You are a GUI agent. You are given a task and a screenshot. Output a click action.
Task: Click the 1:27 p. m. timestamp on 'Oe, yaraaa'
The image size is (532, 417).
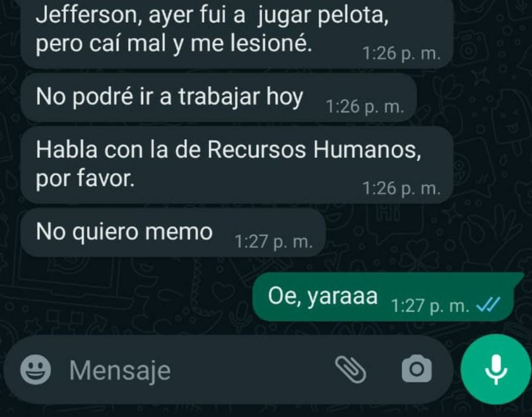click(x=430, y=306)
